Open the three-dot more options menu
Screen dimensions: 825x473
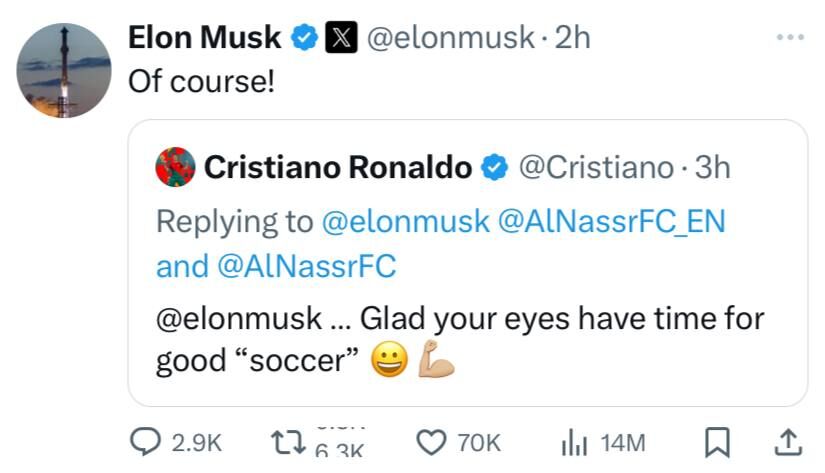790,37
